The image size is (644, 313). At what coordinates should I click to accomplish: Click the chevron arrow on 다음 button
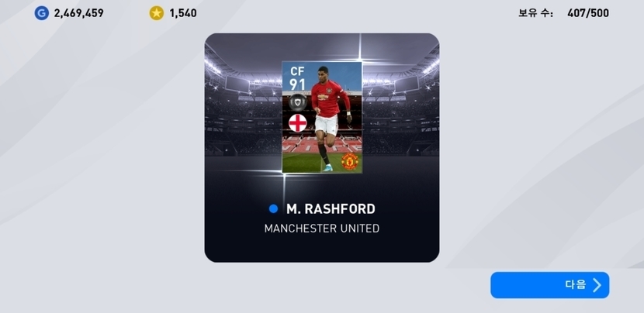597,285
